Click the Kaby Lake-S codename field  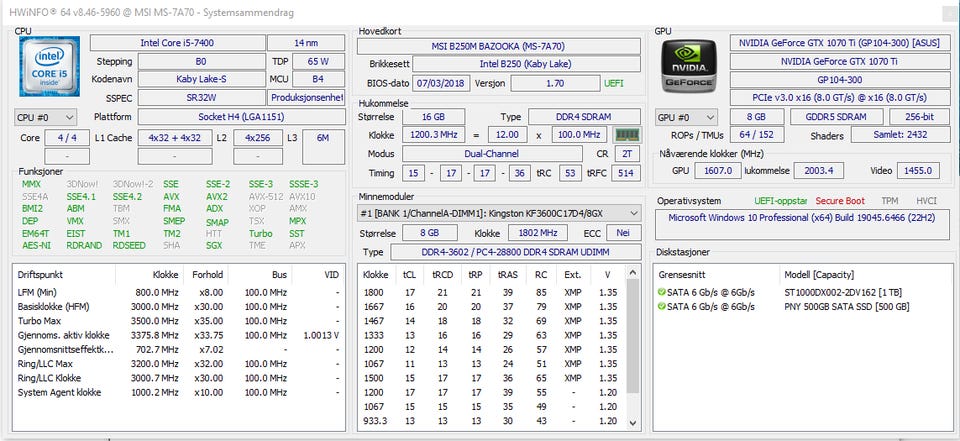201,79
